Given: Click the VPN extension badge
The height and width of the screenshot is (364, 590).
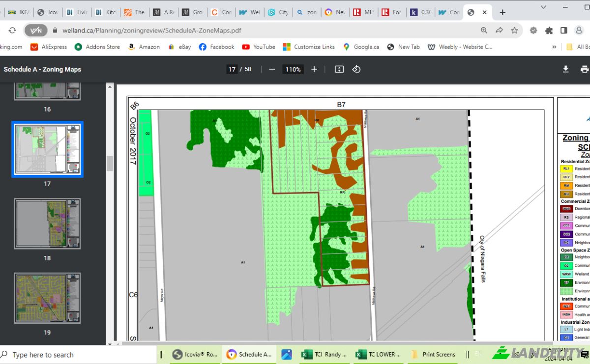Looking at the screenshot, I should click(x=36, y=30).
